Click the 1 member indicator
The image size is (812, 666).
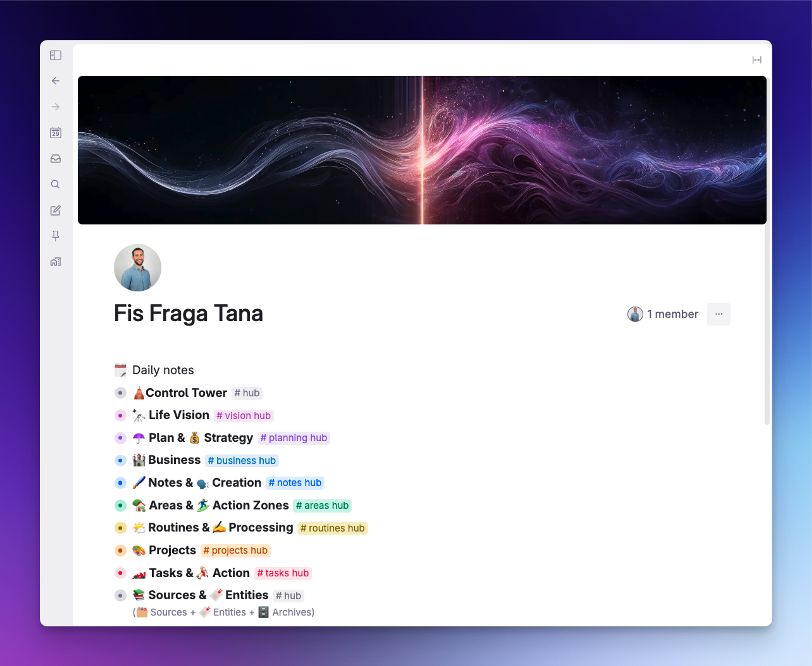tap(664, 313)
